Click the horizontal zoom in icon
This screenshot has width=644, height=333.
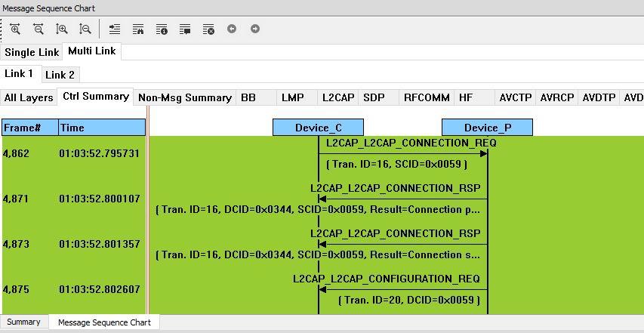(x=15, y=29)
